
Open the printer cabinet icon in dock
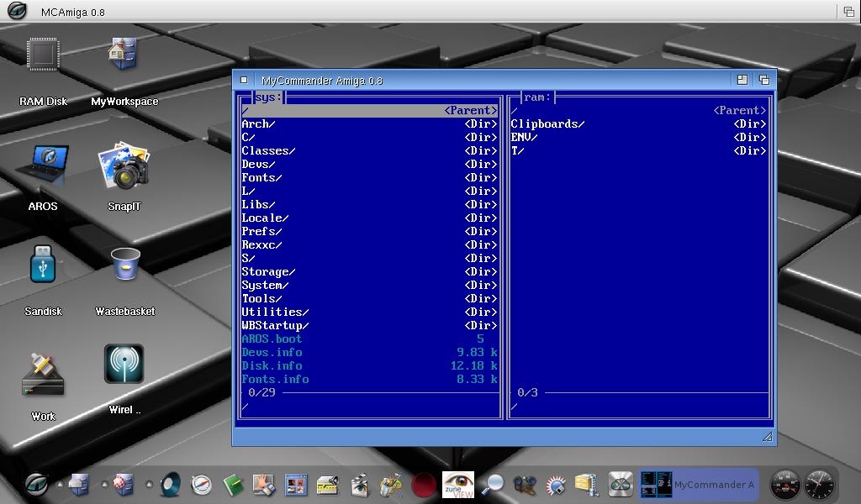coord(79,485)
